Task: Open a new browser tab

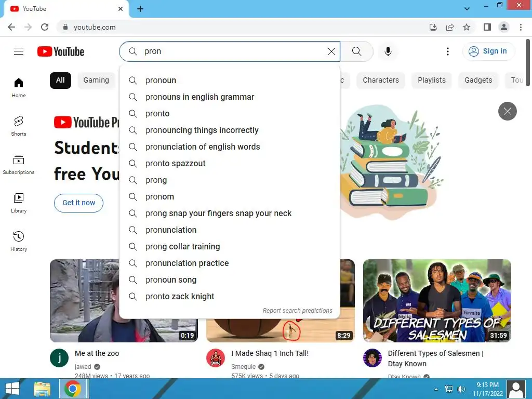Action: pos(140,9)
